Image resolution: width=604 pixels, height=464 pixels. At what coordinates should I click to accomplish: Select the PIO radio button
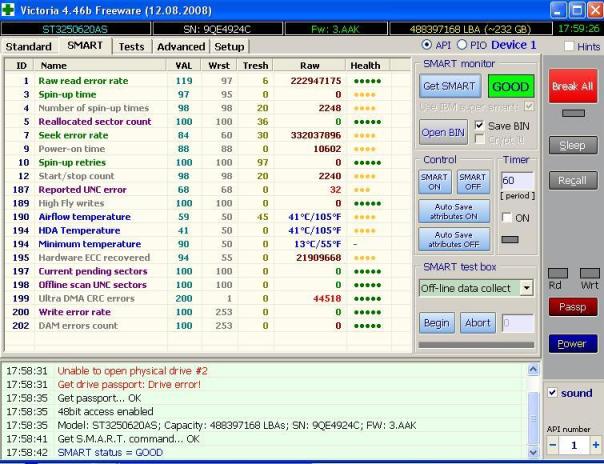461,46
